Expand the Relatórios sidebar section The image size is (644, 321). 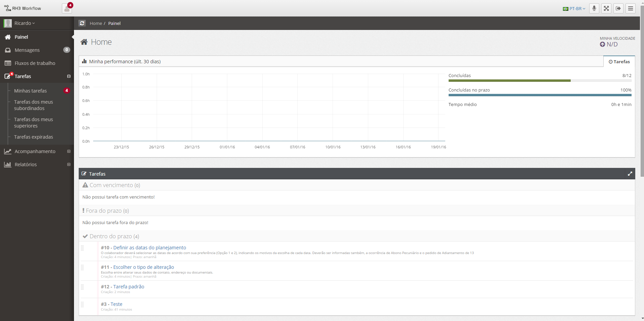pos(69,165)
